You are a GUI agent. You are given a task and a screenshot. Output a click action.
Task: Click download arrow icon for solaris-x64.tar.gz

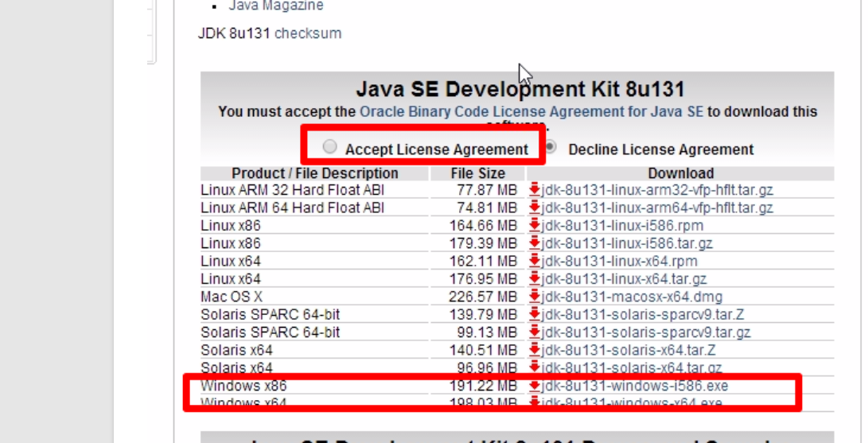coord(534,367)
